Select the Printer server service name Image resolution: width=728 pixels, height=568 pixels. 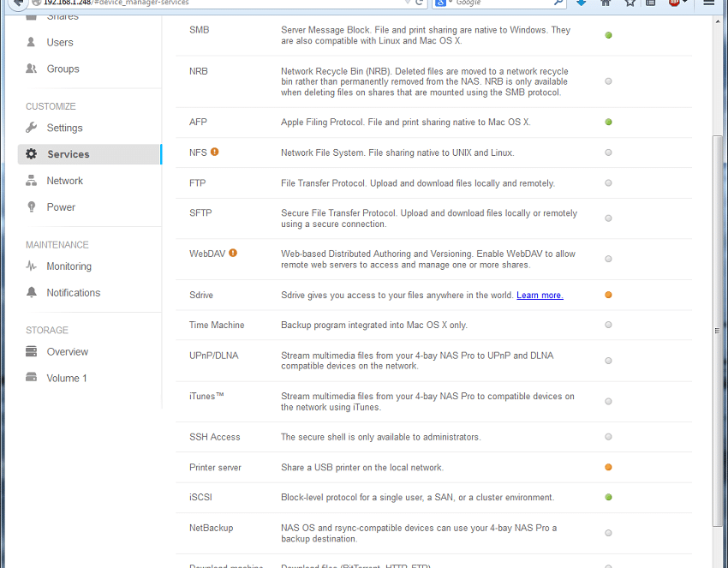pos(215,467)
